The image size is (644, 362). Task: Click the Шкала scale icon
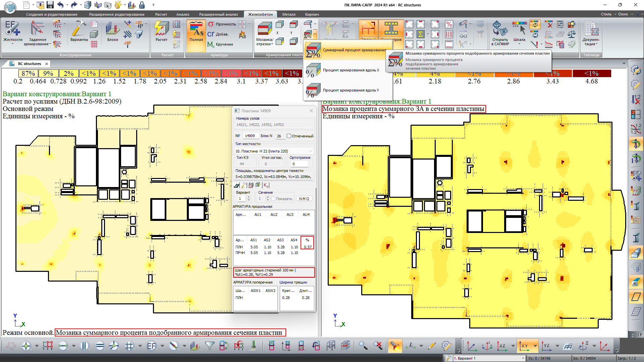[519, 29]
